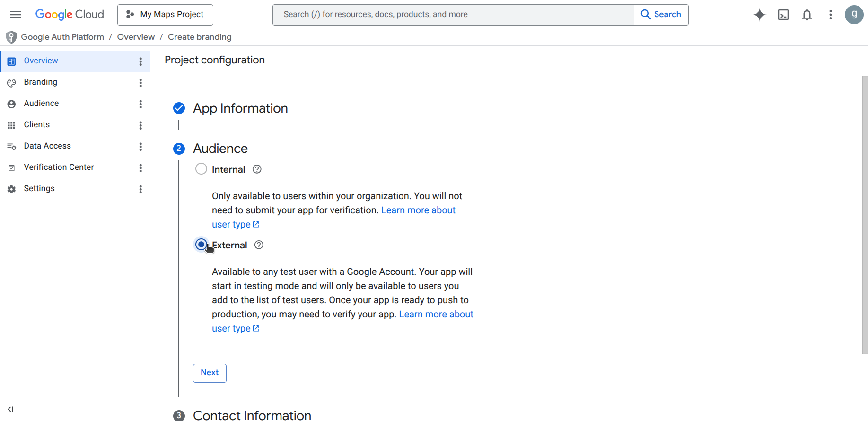This screenshot has height=421, width=868.
Task: Open the notifications bell
Action: coord(807,15)
